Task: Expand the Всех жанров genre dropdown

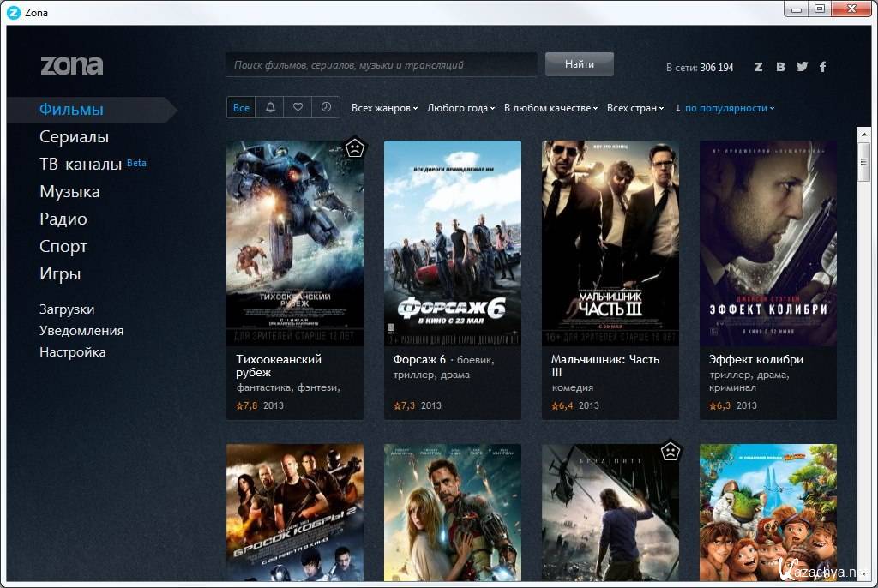Action: coord(384,108)
